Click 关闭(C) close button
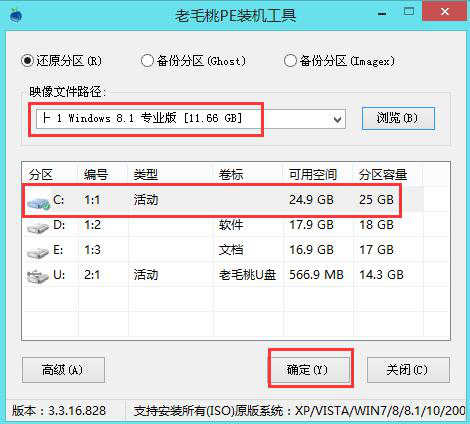 408,370
